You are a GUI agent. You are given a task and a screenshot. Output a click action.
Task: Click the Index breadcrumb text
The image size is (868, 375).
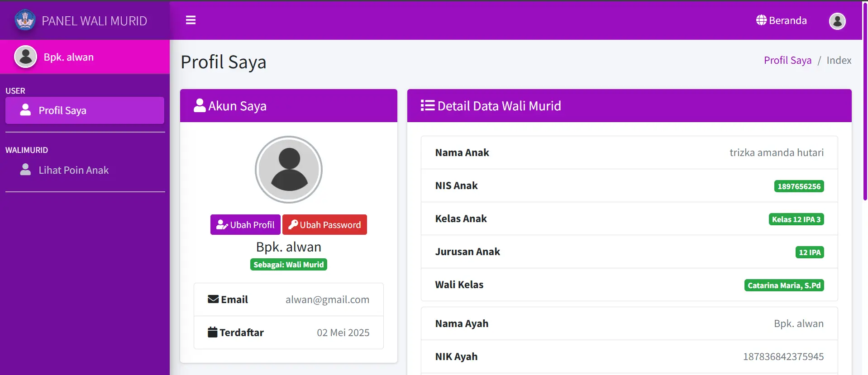coord(839,60)
